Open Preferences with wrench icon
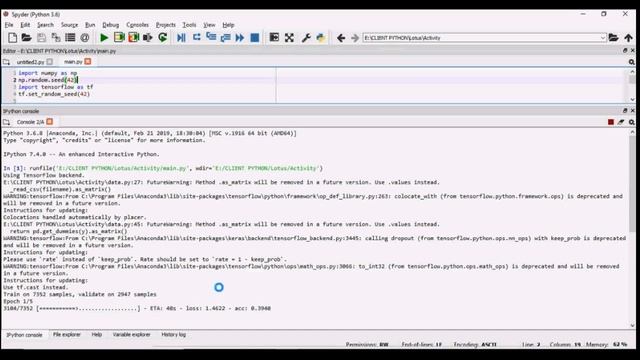 click(306, 38)
